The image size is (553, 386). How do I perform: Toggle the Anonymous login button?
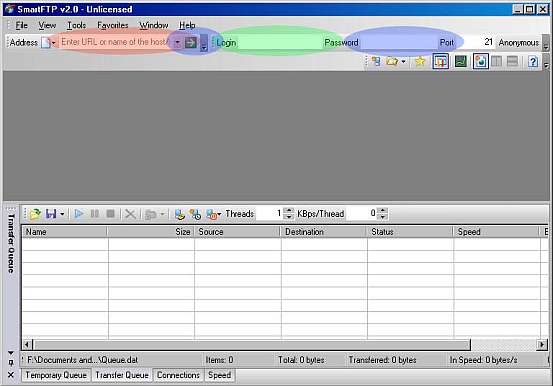[x=518, y=43]
